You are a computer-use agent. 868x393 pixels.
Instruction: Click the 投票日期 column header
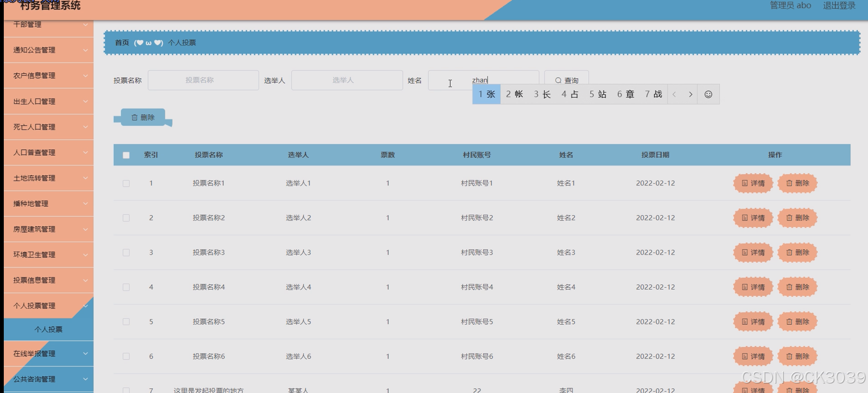coord(655,155)
